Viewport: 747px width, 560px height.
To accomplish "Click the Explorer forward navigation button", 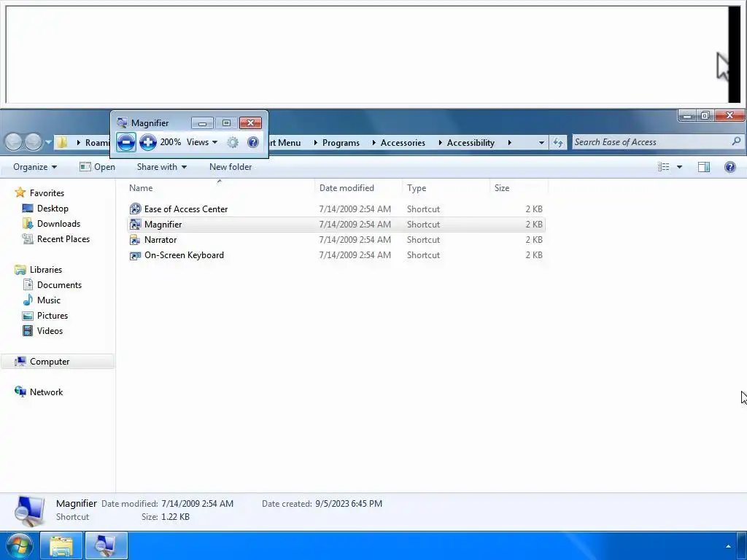I will tap(34, 142).
